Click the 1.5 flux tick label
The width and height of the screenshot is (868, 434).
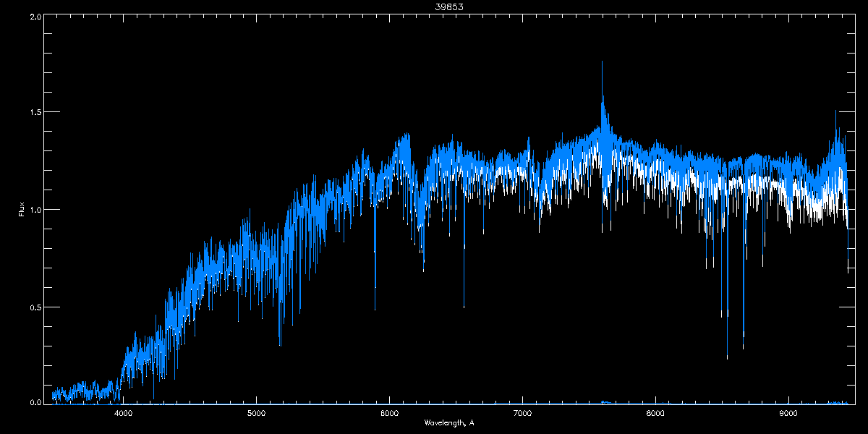click(34, 112)
